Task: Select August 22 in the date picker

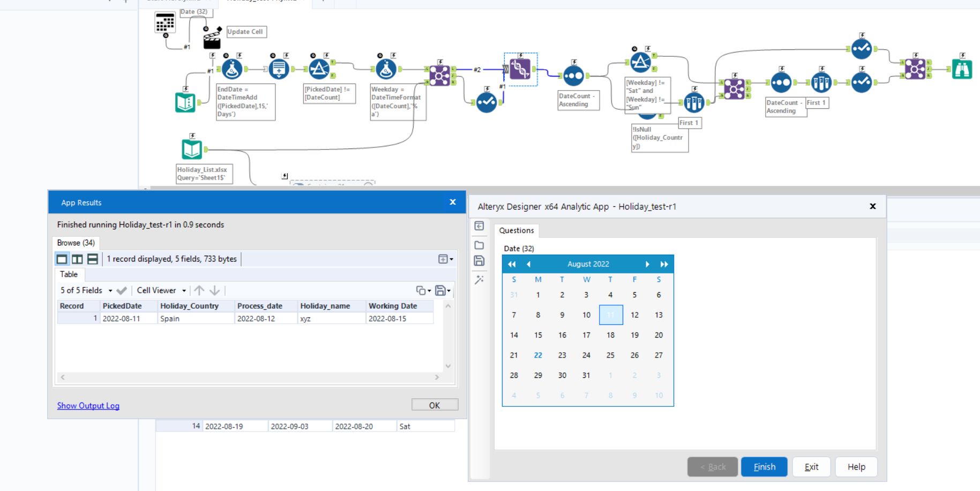Action: (538, 355)
